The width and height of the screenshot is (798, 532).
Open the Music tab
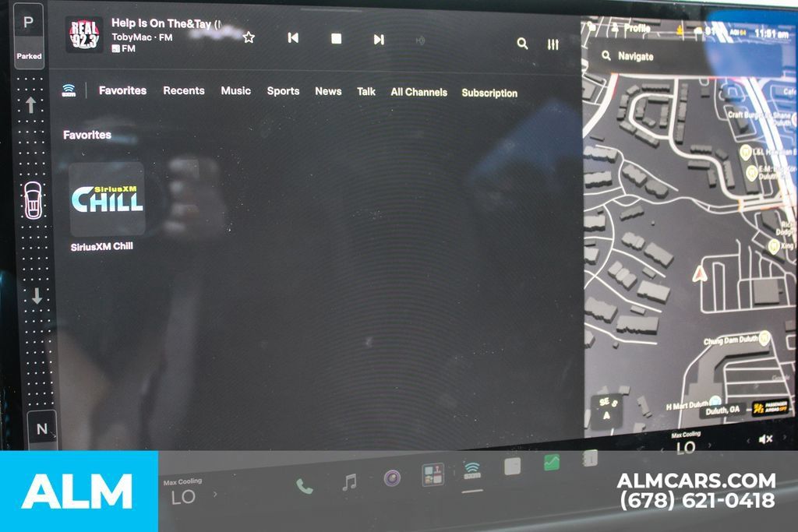click(235, 90)
